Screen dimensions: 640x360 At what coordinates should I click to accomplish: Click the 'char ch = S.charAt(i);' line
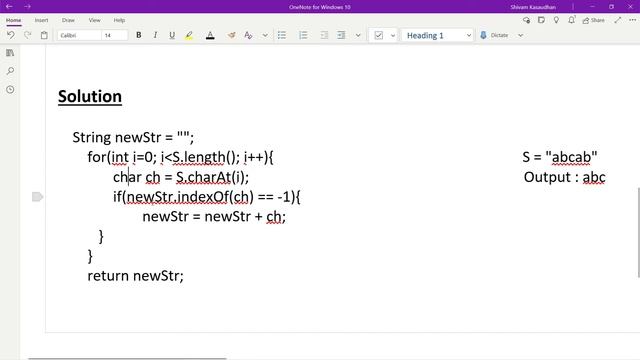point(181,177)
